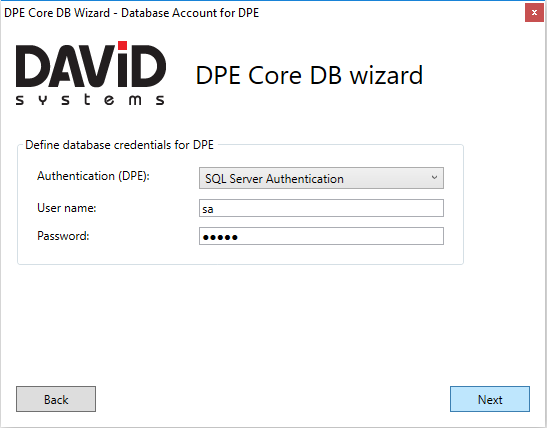Expand the authentication list via chevron arrow

[x=434, y=178]
